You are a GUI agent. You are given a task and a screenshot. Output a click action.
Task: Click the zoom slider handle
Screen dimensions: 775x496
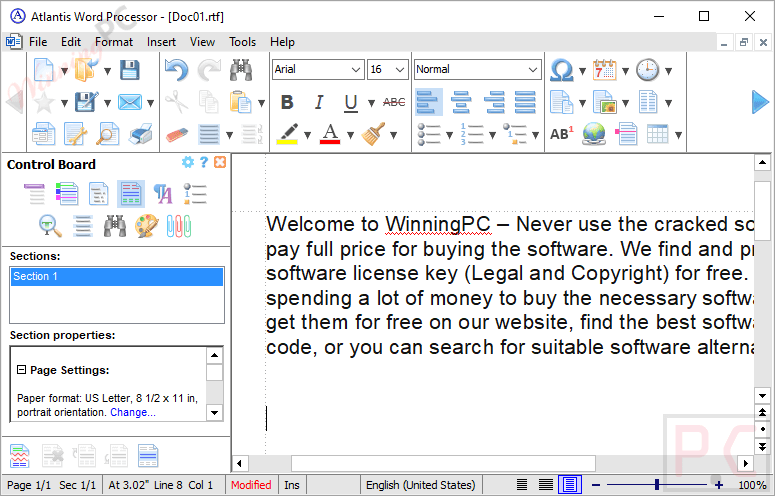[657, 485]
